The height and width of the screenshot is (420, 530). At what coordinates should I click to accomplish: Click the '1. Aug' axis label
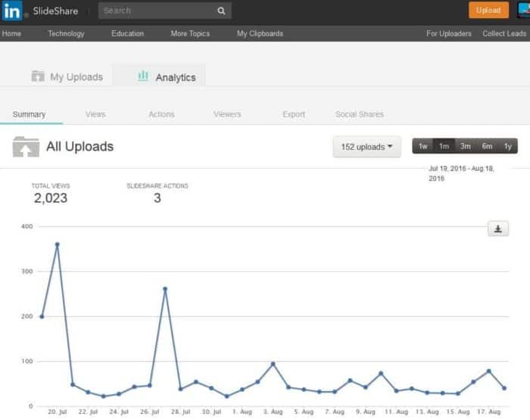[x=242, y=412]
